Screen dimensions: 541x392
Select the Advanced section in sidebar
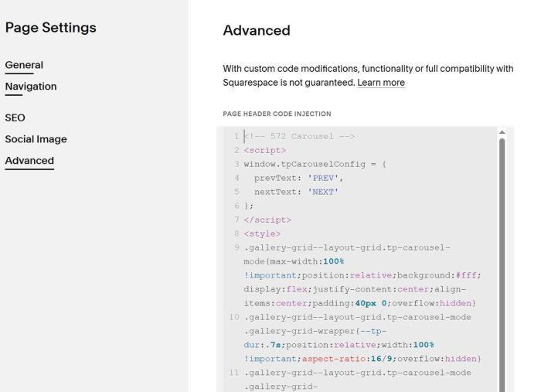click(x=29, y=161)
